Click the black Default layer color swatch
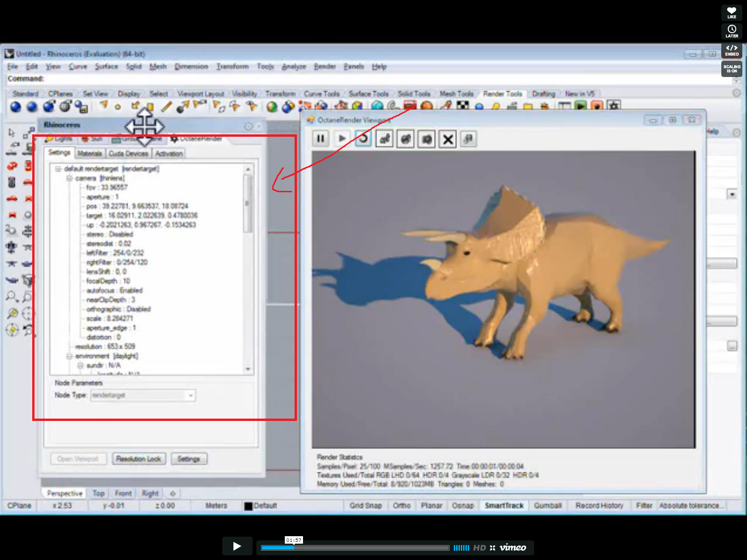 [x=248, y=506]
